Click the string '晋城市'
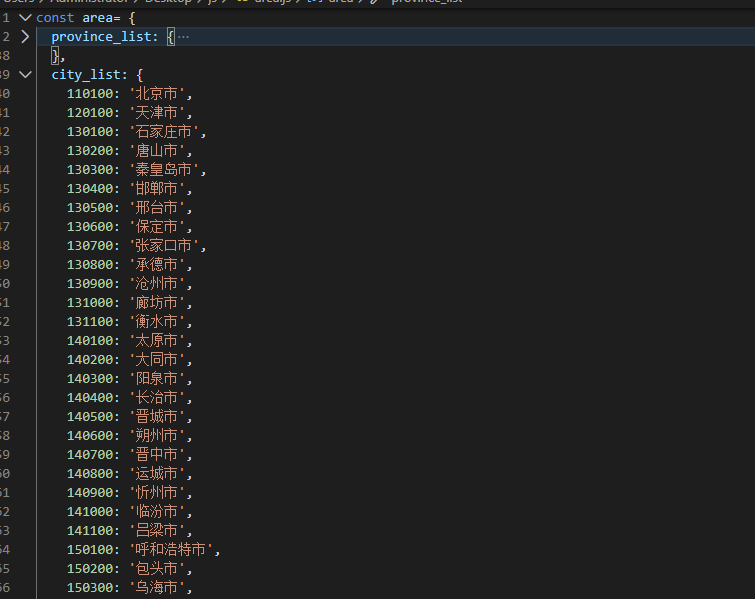 (157, 417)
